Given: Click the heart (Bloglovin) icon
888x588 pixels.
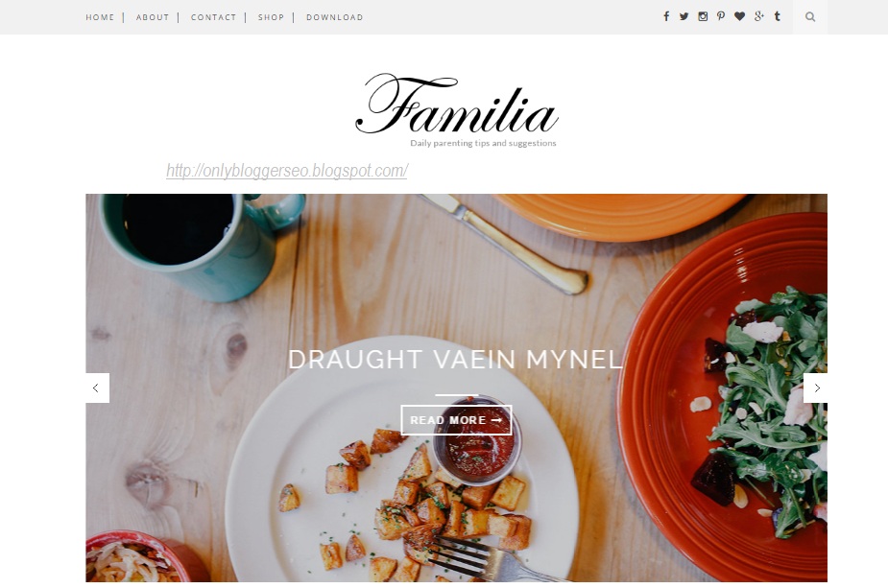Looking at the screenshot, I should pyautogui.click(x=739, y=16).
